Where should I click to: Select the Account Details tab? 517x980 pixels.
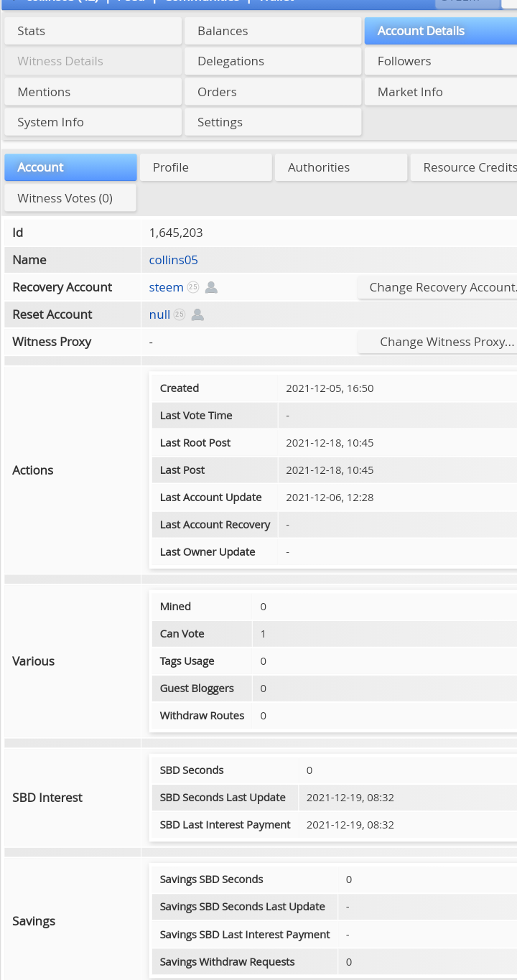pos(441,31)
